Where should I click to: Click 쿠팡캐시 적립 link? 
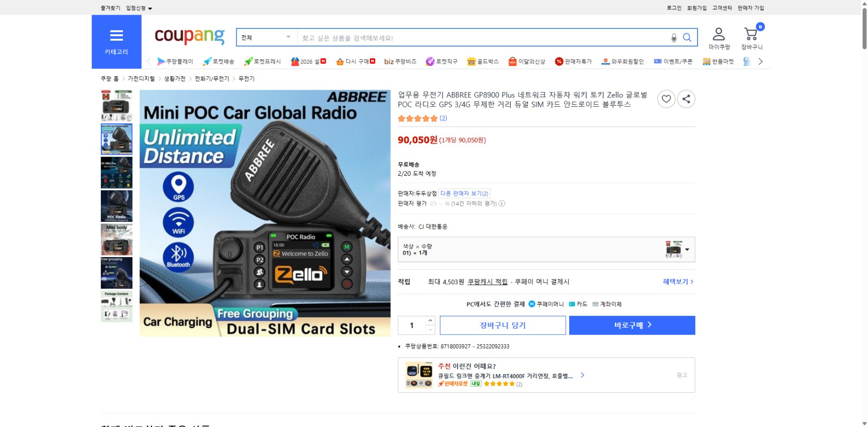pyautogui.click(x=487, y=282)
